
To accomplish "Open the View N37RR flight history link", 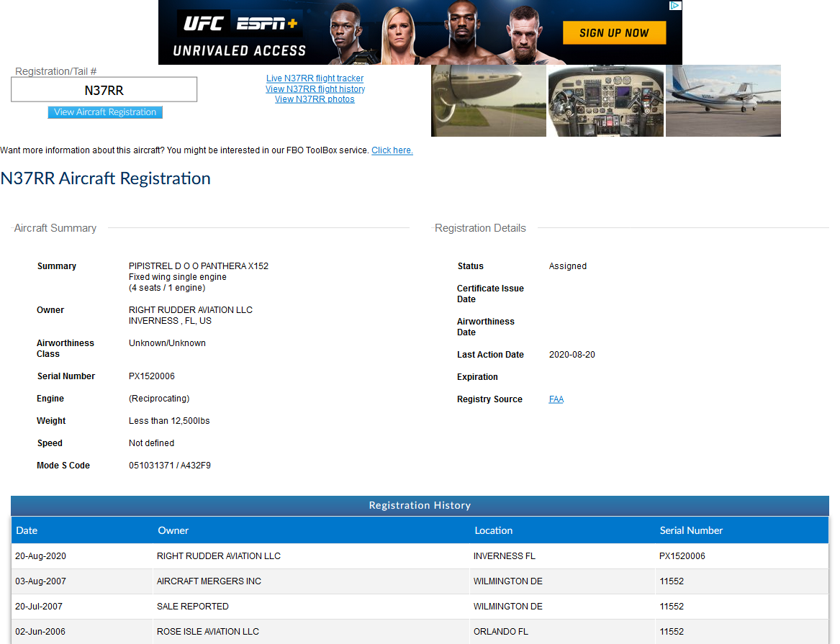I will tap(315, 89).
